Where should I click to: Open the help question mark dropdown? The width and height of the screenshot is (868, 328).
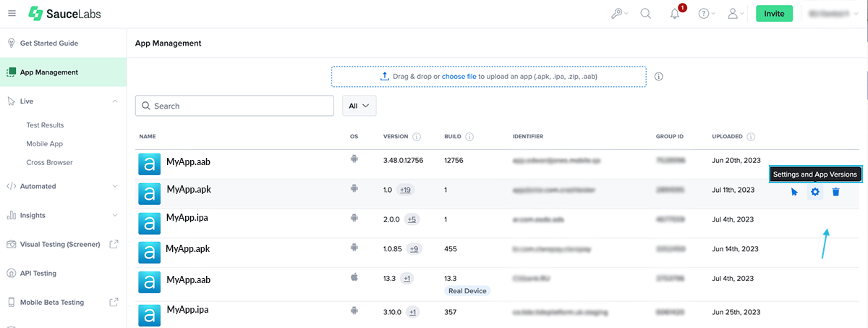tap(706, 14)
